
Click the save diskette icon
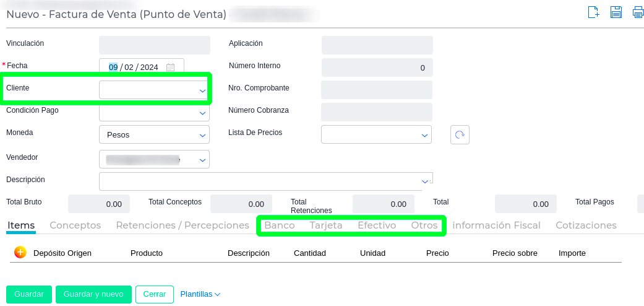click(616, 12)
